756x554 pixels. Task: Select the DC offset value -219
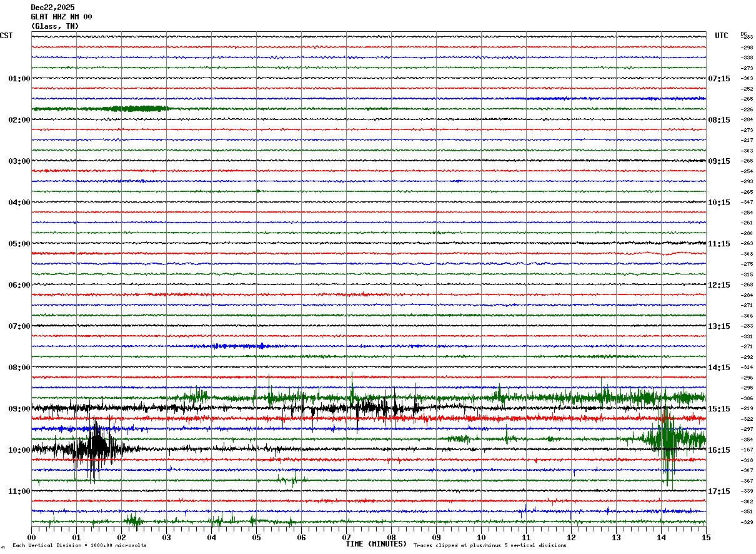pyautogui.click(x=747, y=408)
